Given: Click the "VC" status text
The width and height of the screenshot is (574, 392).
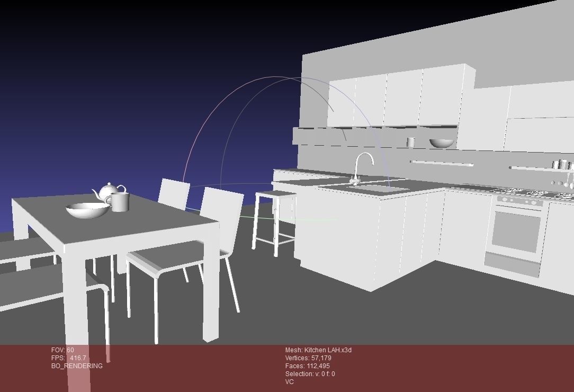Looking at the screenshot, I should pos(289,382).
